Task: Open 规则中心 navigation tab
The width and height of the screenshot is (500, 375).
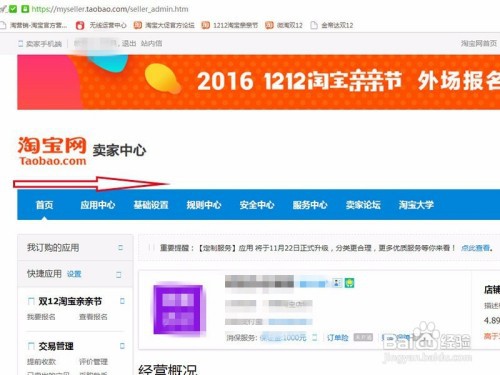Action: coord(204,205)
